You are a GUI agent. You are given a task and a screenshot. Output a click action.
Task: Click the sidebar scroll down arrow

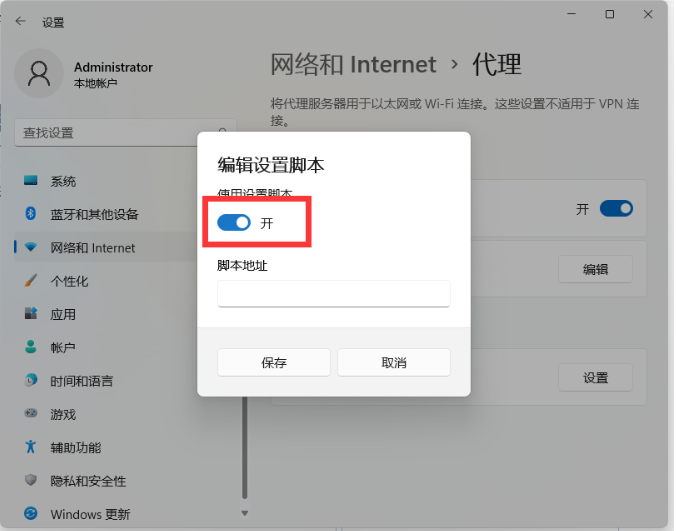coord(244,513)
